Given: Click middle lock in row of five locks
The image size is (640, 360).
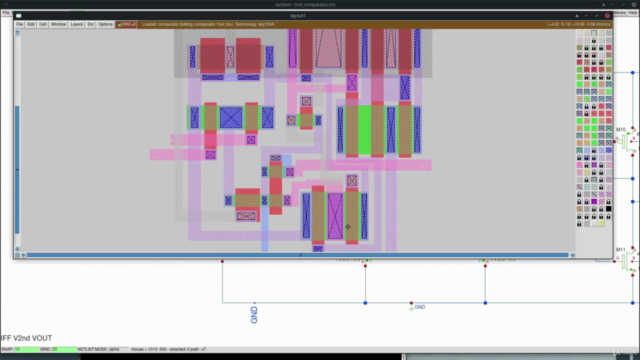Looking at the screenshot, I should (594, 216).
